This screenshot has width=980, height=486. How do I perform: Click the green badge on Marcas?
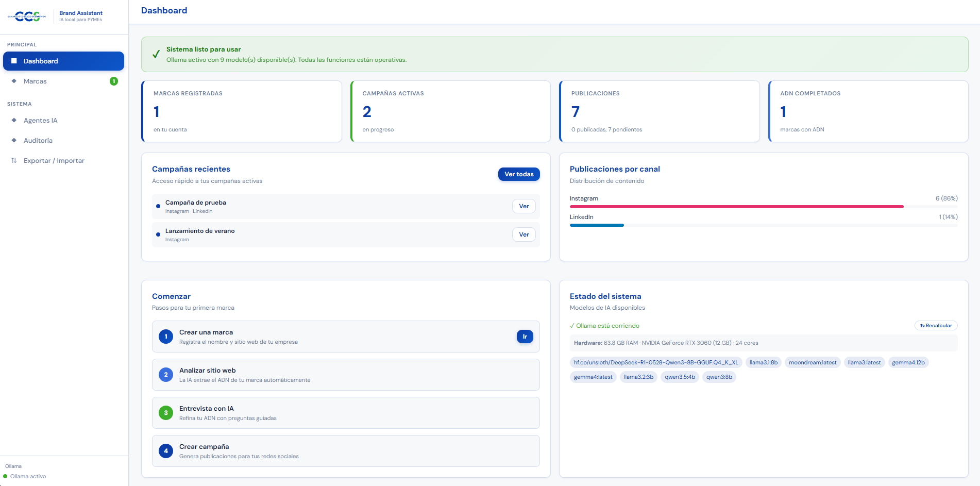click(x=114, y=81)
